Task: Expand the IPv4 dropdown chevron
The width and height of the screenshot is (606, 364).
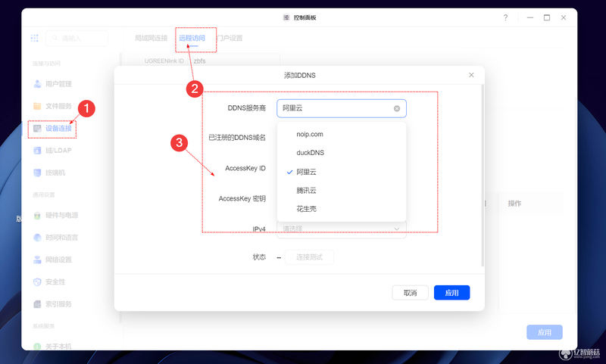Action: 396,229
